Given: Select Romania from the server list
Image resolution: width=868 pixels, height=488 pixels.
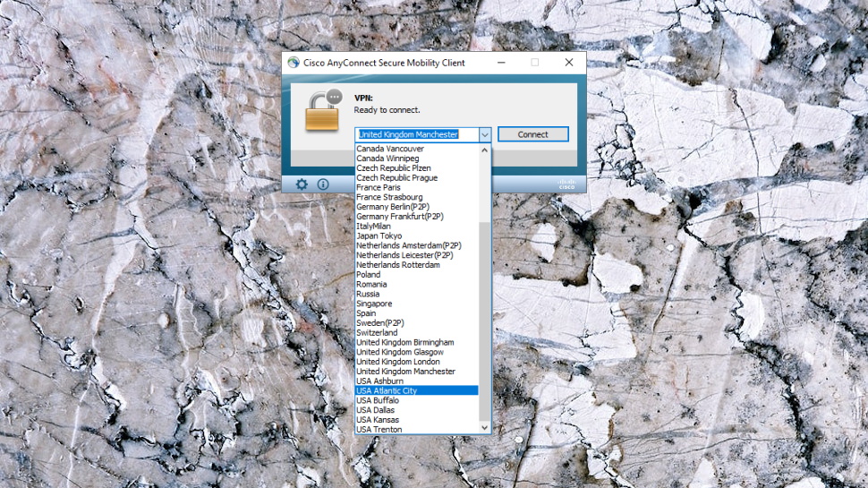Looking at the screenshot, I should click(x=417, y=284).
